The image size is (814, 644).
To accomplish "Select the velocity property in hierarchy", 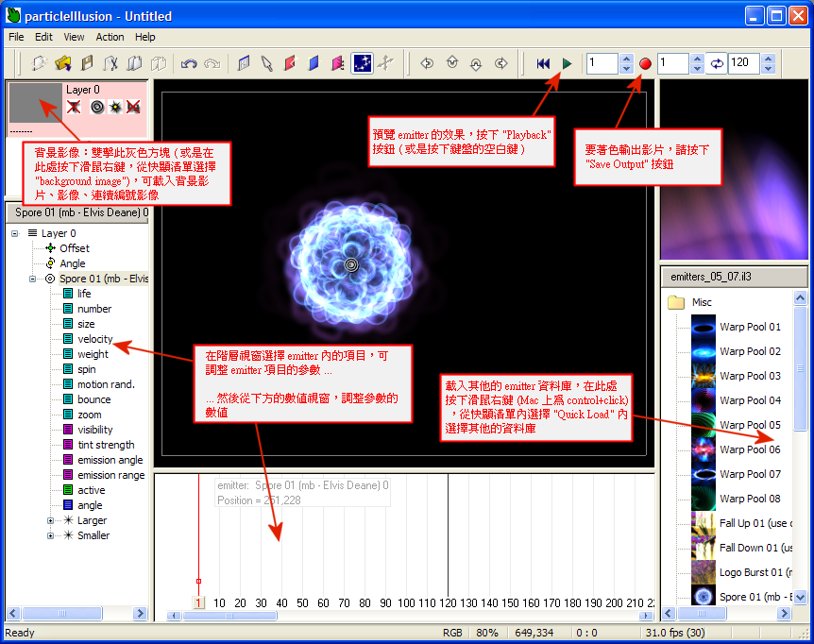I will click(94, 339).
